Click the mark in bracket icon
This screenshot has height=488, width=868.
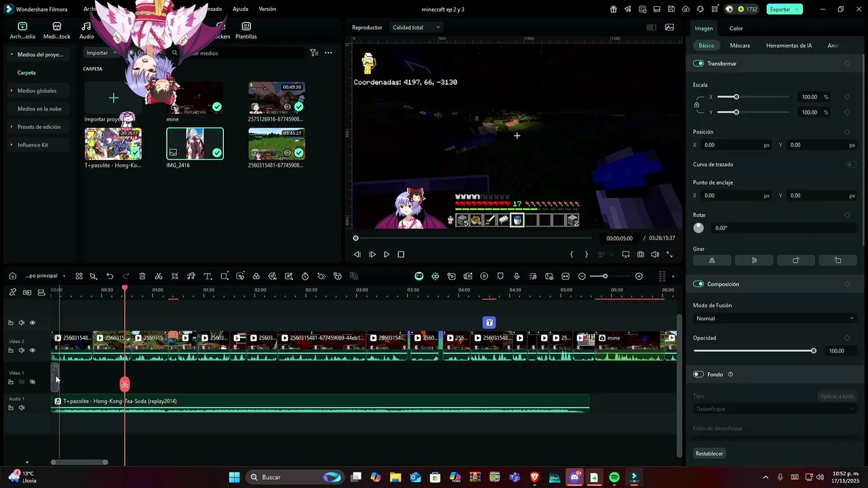point(572,255)
